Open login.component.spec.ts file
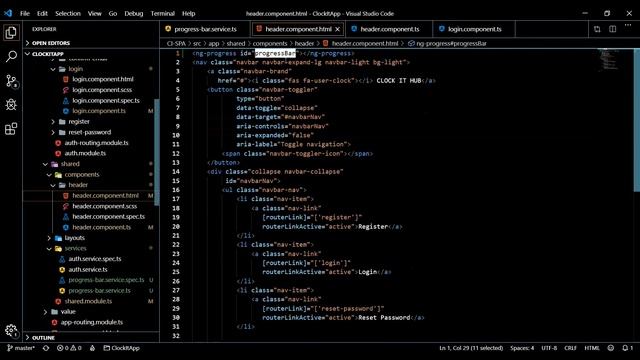Viewport: 640px width, 360px height. click(x=106, y=100)
